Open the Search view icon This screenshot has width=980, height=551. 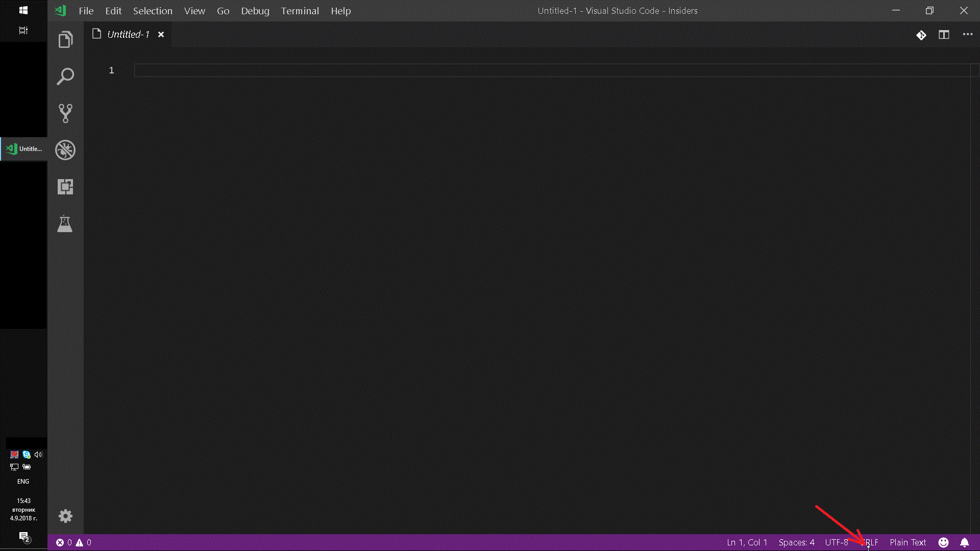click(65, 76)
